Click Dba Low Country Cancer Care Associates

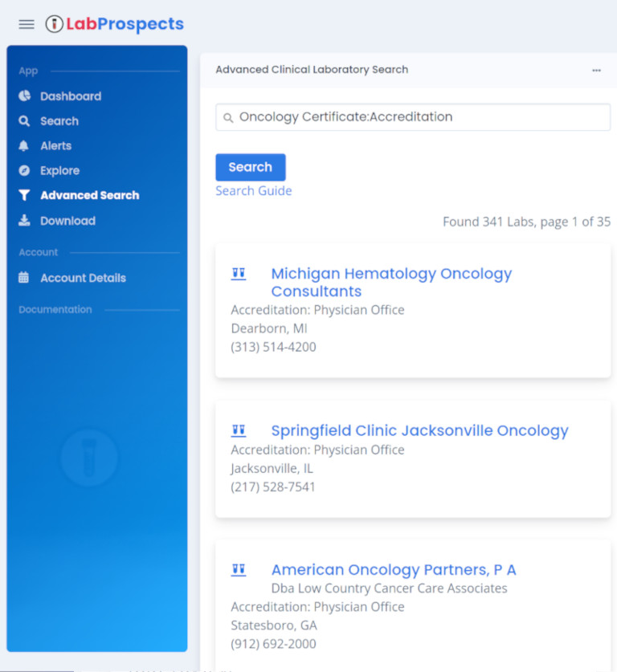(389, 589)
